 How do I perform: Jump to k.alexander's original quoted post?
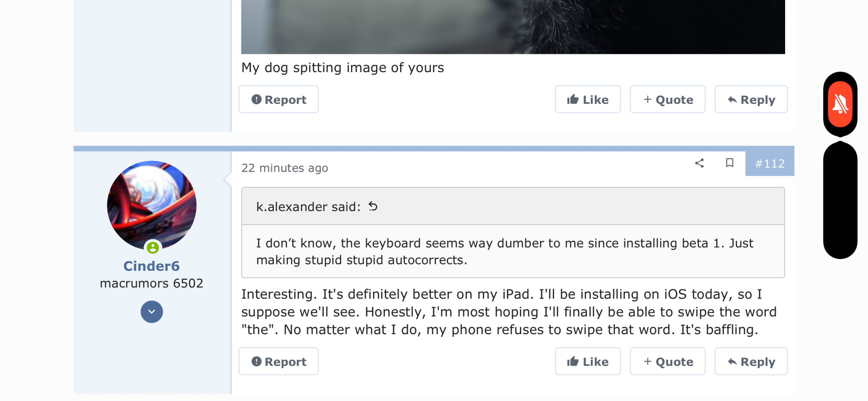373,206
